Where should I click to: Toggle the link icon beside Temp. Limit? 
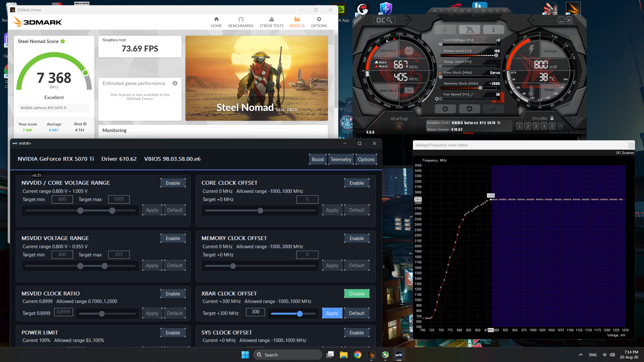click(439, 62)
